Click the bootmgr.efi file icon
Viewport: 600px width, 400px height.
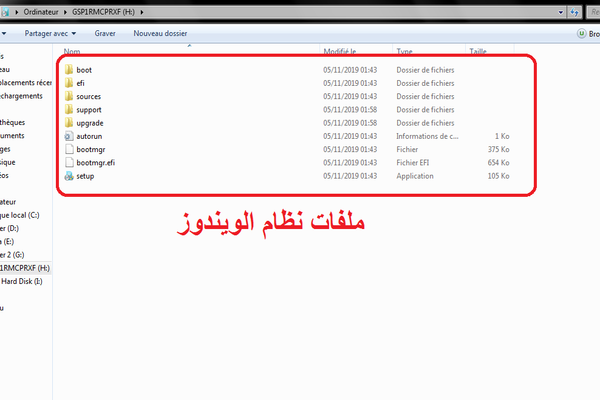click(68, 161)
